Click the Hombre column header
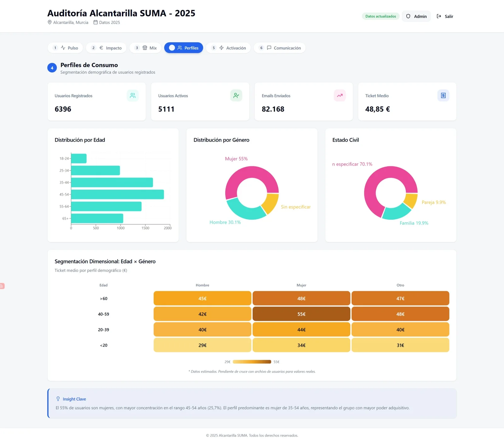 [203, 285]
